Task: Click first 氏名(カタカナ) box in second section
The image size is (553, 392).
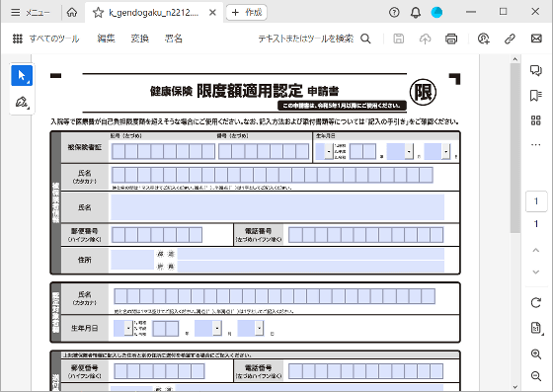Action: pos(120,296)
